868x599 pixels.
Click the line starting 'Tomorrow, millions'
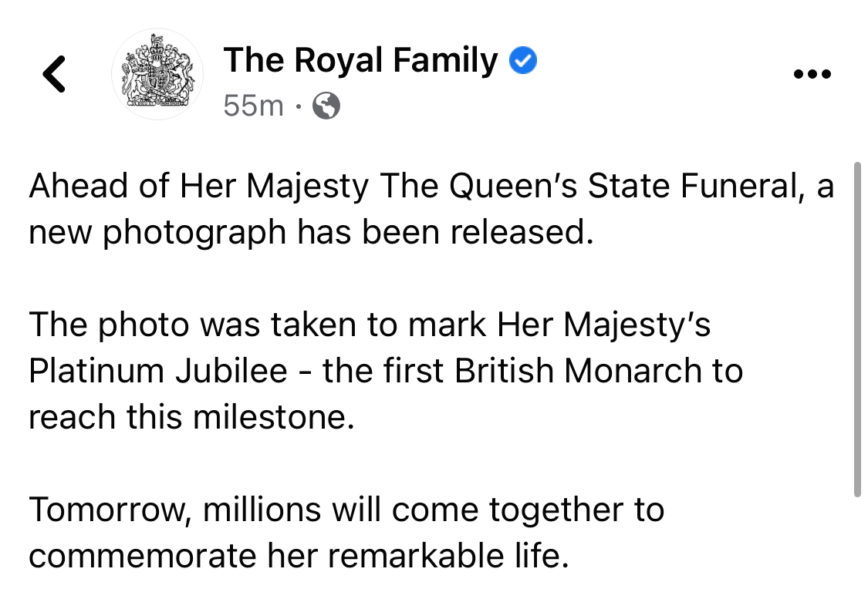point(346,510)
